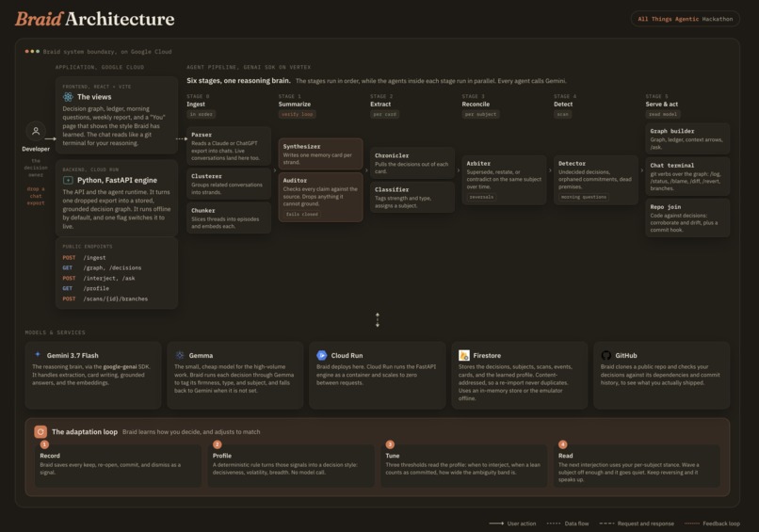This screenshot has width=759, height=532.
Task: Click the Record step title
Action: (50, 456)
